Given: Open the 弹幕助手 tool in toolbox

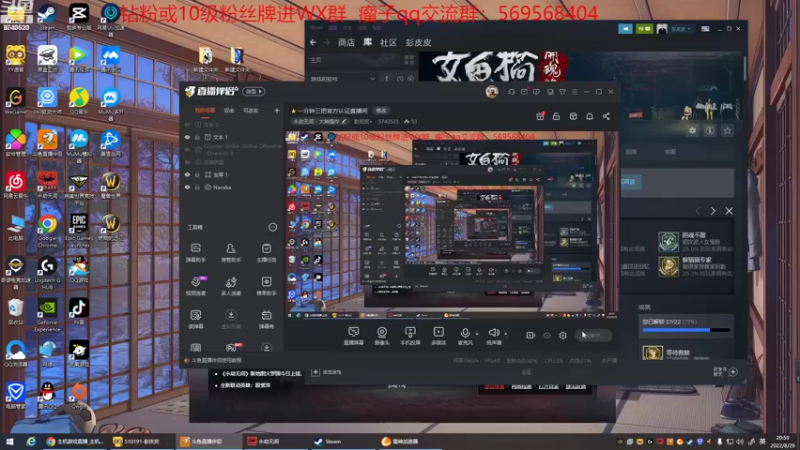Looking at the screenshot, I should 196,253.
